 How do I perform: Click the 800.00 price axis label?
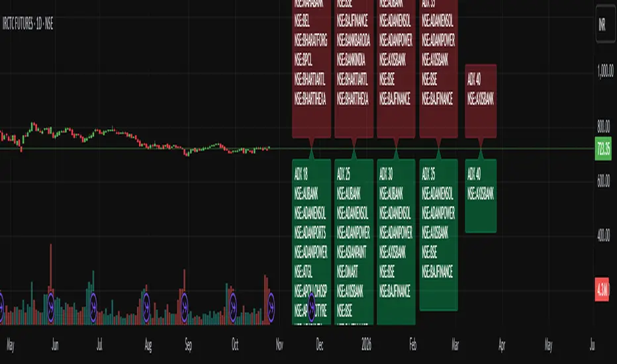[x=603, y=126]
